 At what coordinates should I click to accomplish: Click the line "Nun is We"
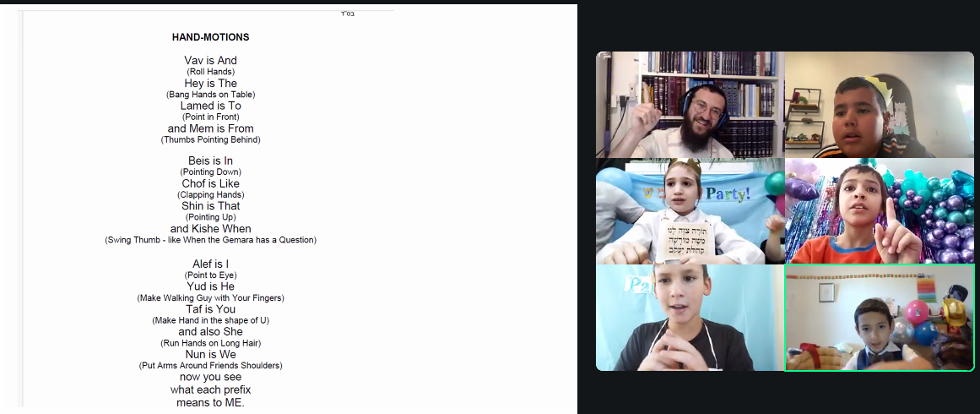210,355
